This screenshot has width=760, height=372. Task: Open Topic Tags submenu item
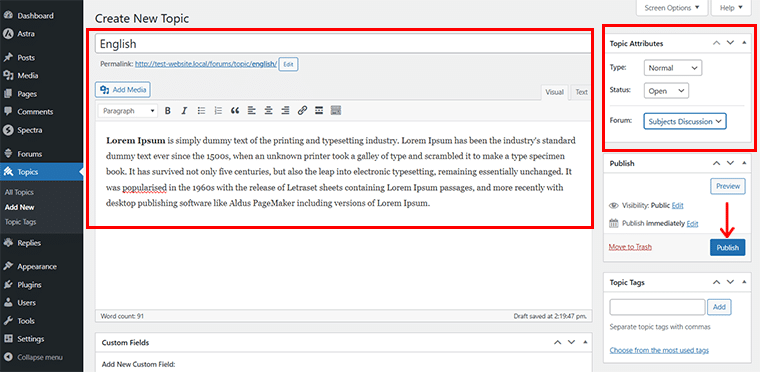(x=20, y=222)
